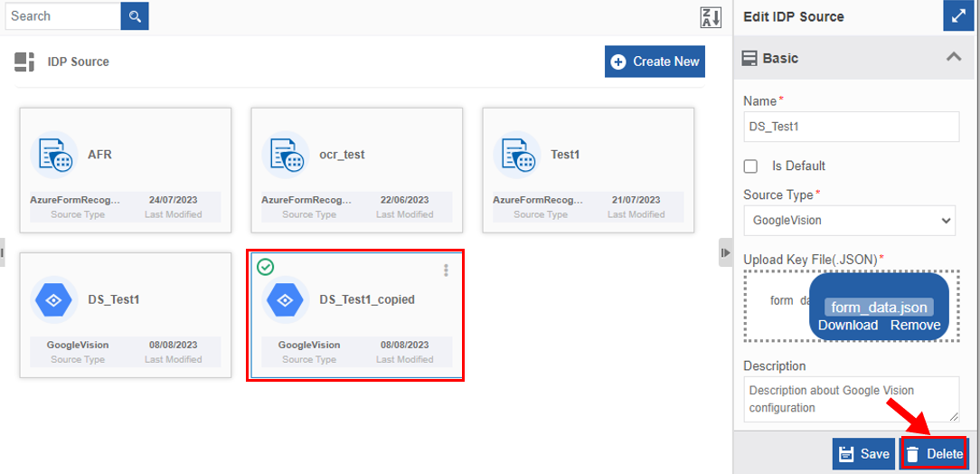Delete the IDP Source
980x474 pixels.
point(934,453)
